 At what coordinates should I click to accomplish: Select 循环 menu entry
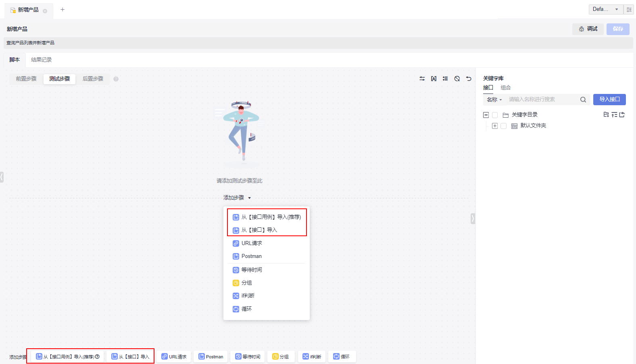[x=267, y=309]
